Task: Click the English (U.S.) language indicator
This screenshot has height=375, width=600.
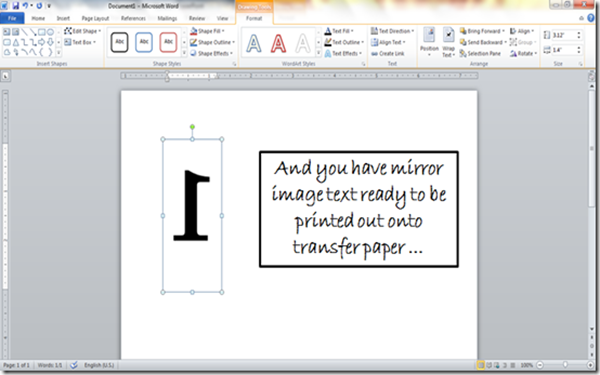Action: [99, 365]
